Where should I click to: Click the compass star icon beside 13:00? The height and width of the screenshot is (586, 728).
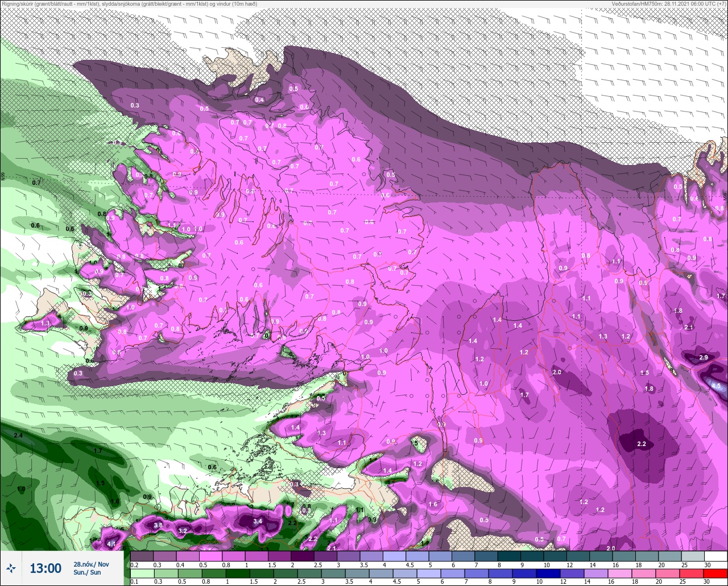click(11, 568)
